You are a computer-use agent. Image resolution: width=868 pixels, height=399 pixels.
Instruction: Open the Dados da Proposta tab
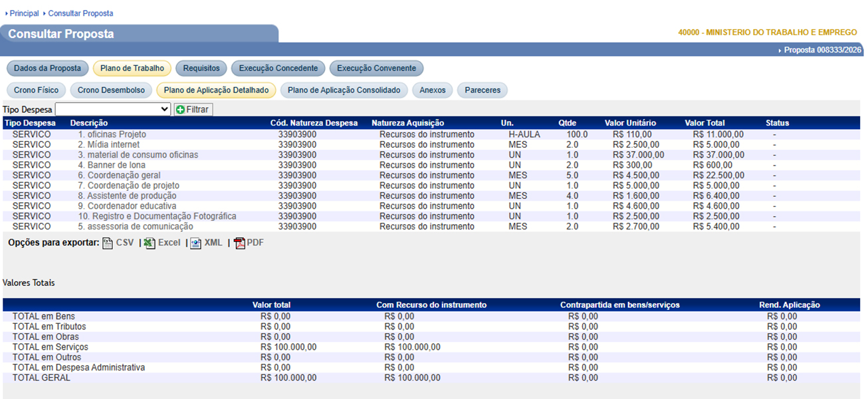coord(47,68)
